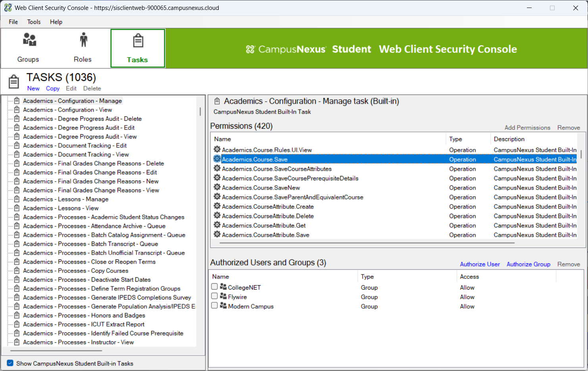
Task: Click the gear icon for Academics.CourseAttribute.Get
Action: coord(217,225)
